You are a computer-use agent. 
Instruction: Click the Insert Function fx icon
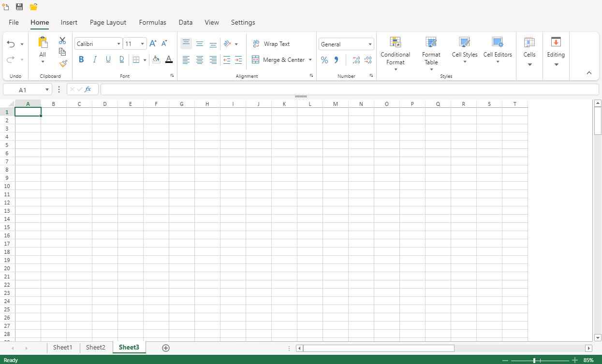(x=88, y=89)
